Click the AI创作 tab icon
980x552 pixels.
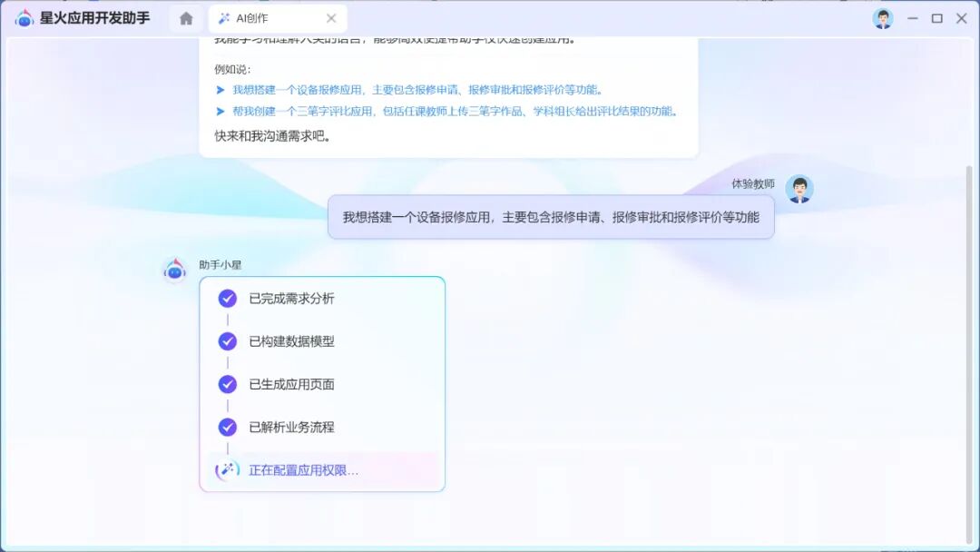(222, 17)
